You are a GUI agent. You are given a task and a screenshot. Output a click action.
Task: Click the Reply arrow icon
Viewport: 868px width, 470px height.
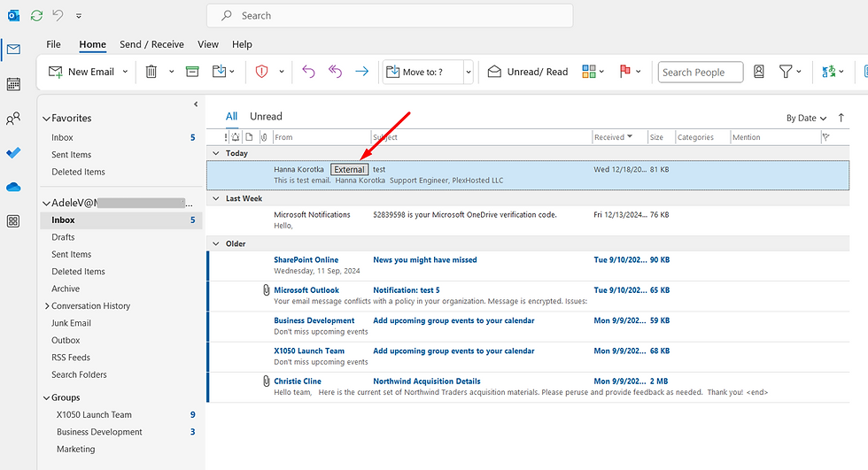[308, 72]
